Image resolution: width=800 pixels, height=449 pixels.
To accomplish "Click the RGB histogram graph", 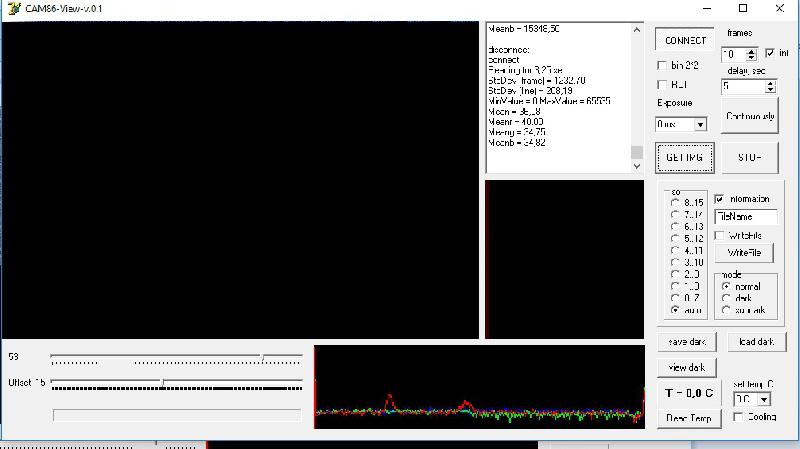I will 479,387.
